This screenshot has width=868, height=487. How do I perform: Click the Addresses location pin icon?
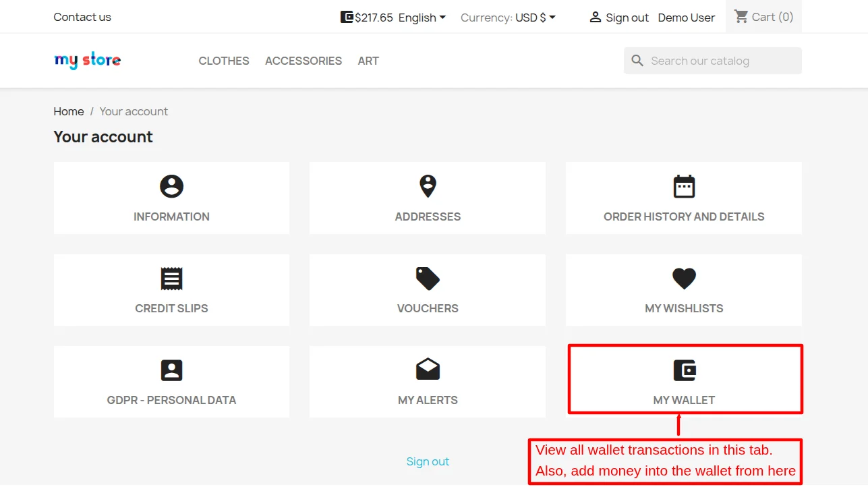(x=427, y=186)
